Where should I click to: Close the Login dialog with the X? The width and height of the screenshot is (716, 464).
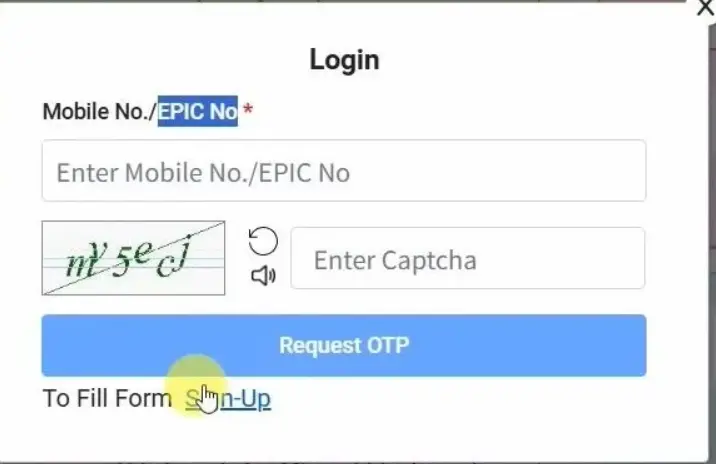coord(706,7)
